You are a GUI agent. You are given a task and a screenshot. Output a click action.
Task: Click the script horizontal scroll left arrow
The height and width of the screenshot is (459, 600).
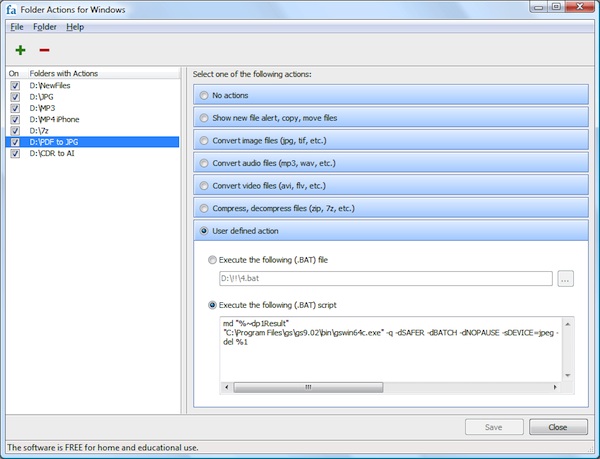pyautogui.click(x=227, y=387)
